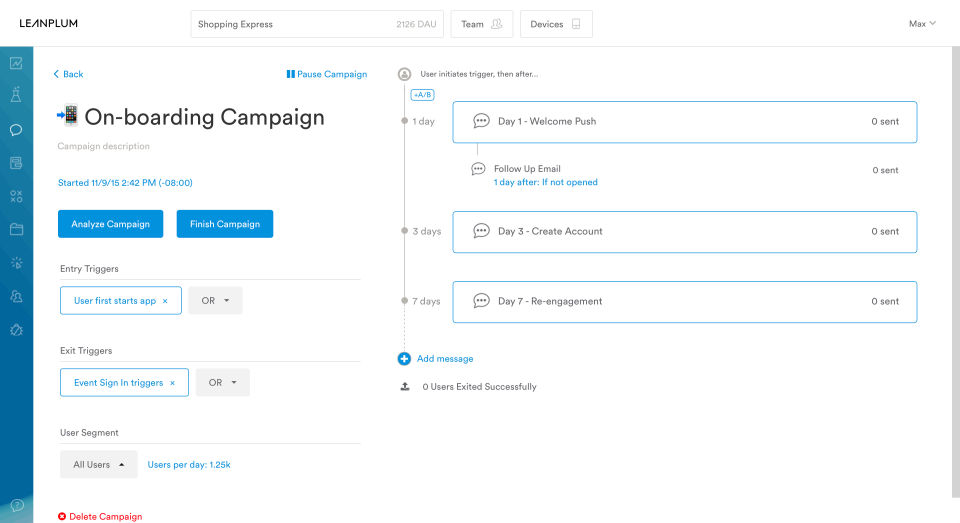Open the messaging speech bubble in sidebar

pos(16,130)
